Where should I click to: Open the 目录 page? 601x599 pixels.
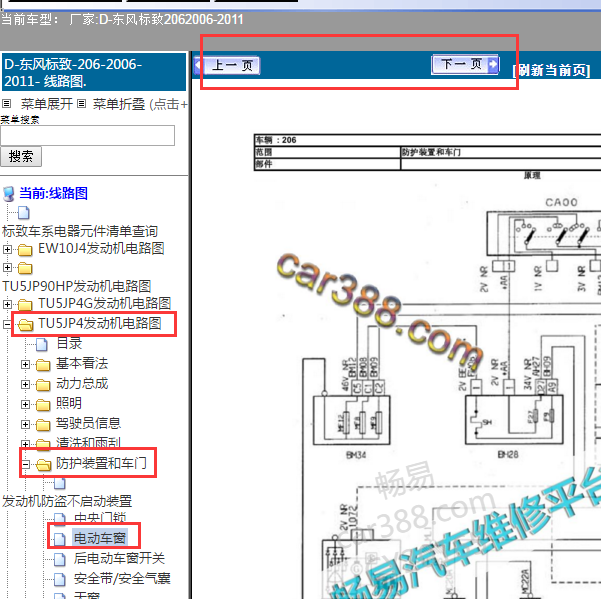tap(69, 343)
